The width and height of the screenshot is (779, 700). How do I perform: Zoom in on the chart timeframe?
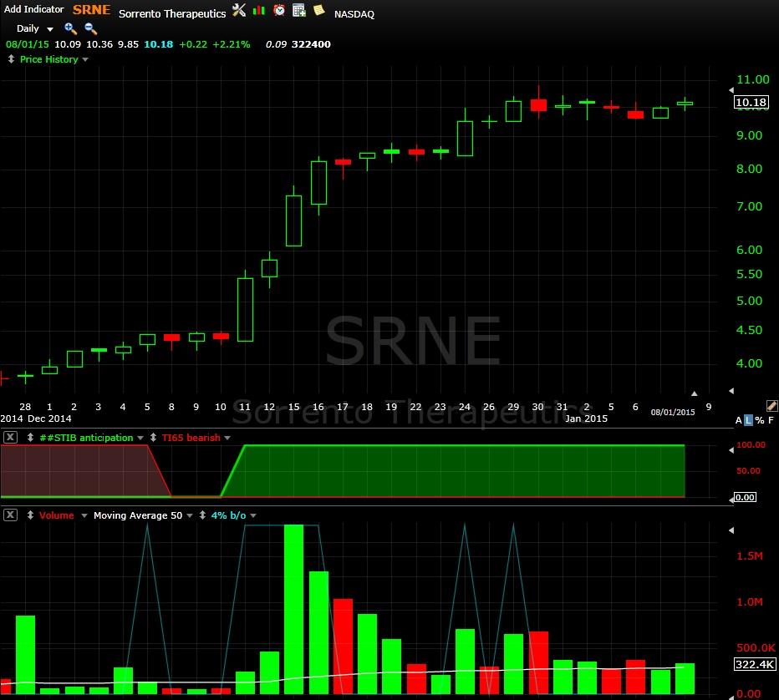(70, 28)
